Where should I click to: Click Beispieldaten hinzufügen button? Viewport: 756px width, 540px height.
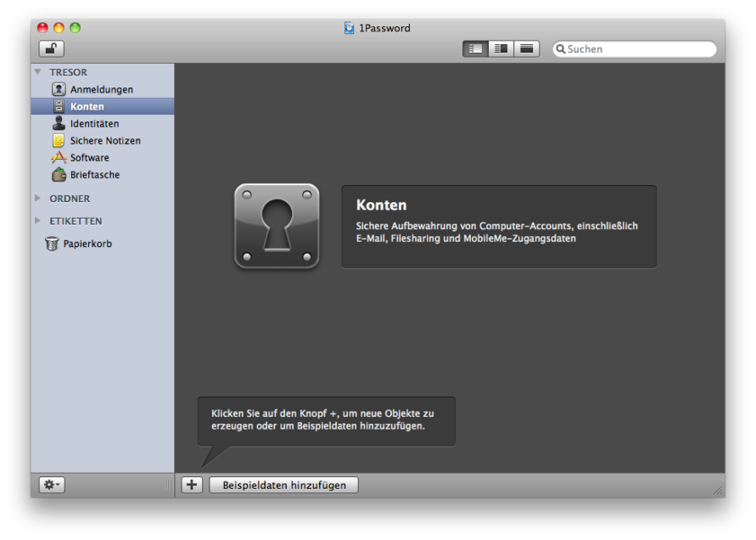click(x=284, y=485)
